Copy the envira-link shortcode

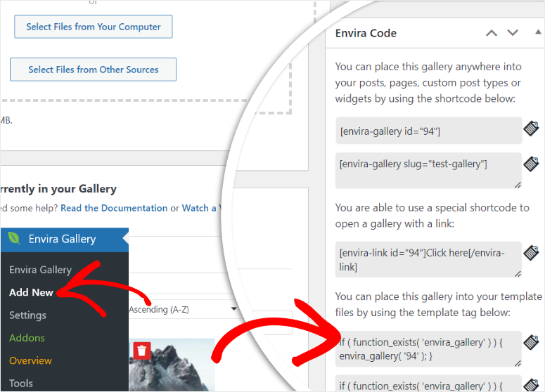tap(532, 253)
